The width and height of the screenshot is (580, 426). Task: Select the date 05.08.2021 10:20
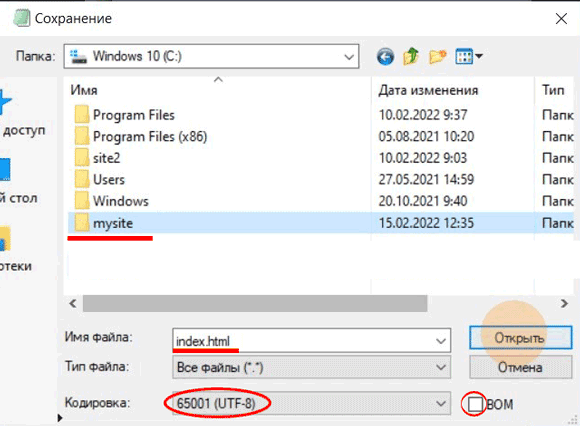[426, 136]
